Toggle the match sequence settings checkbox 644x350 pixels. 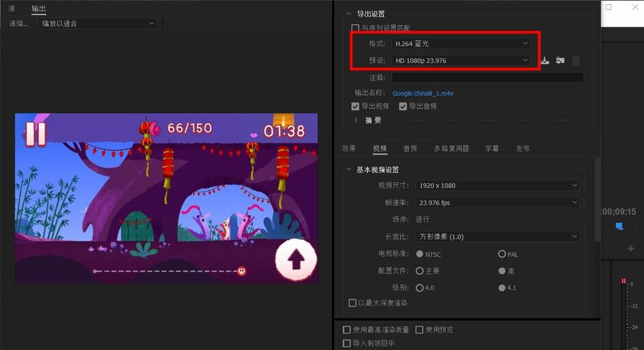pos(355,28)
